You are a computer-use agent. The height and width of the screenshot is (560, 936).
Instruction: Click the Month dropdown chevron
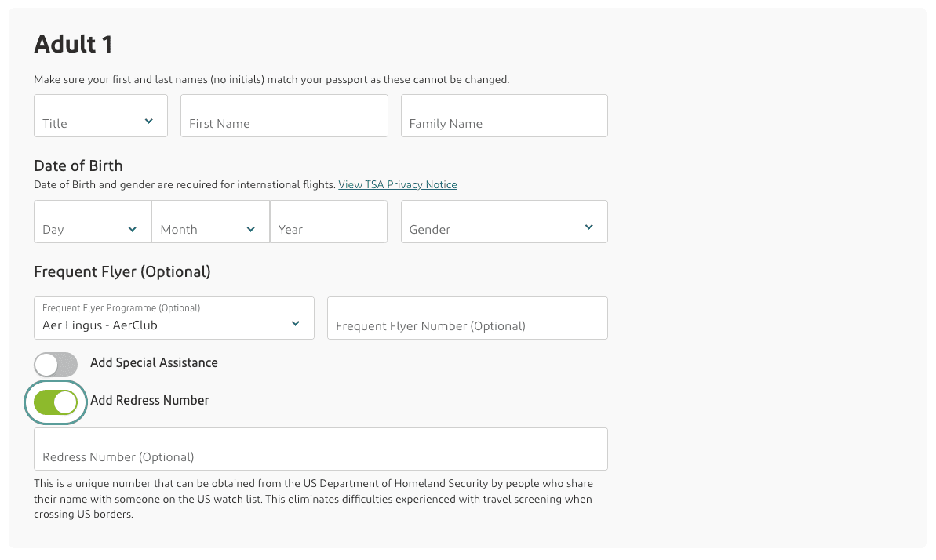[x=250, y=229]
